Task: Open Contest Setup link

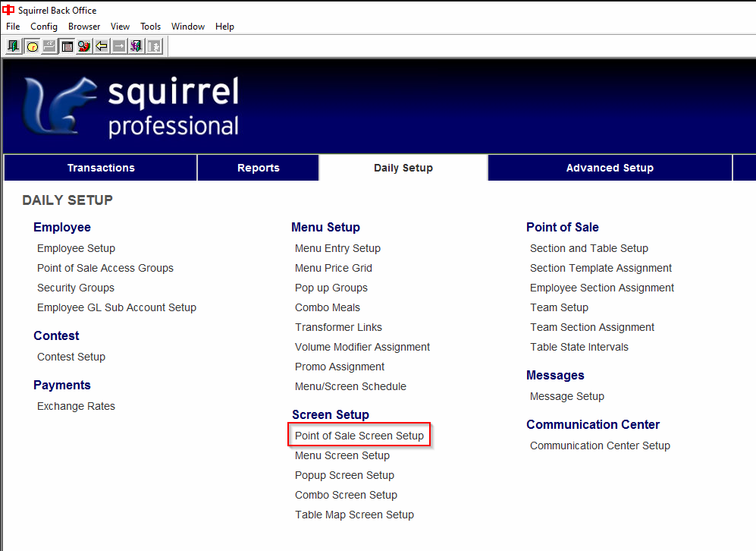Action: point(71,357)
